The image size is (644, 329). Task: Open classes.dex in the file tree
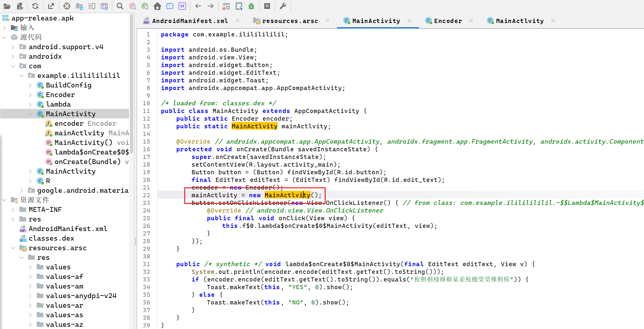tap(51, 238)
